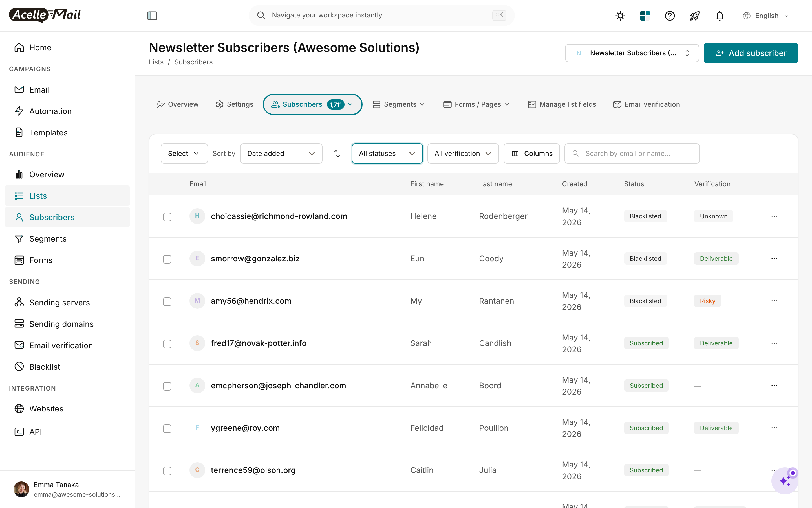Click the Email column header
The height and width of the screenshot is (508, 812).
198,184
